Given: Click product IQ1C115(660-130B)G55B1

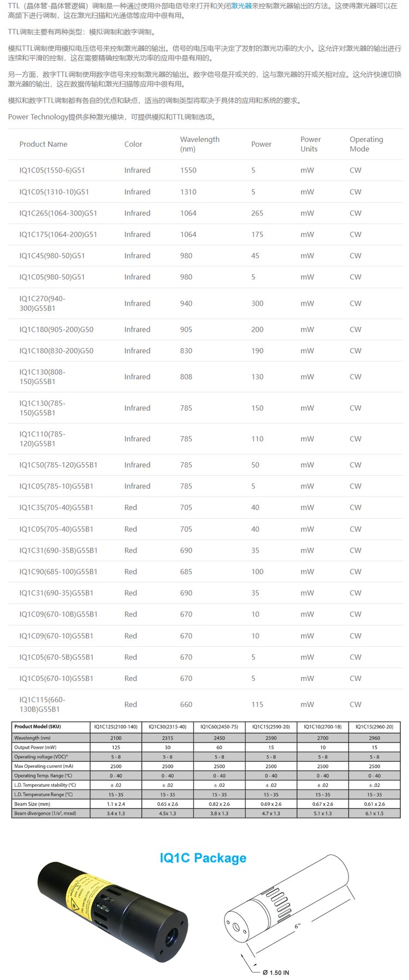Looking at the screenshot, I should pyautogui.click(x=43, y=704).
